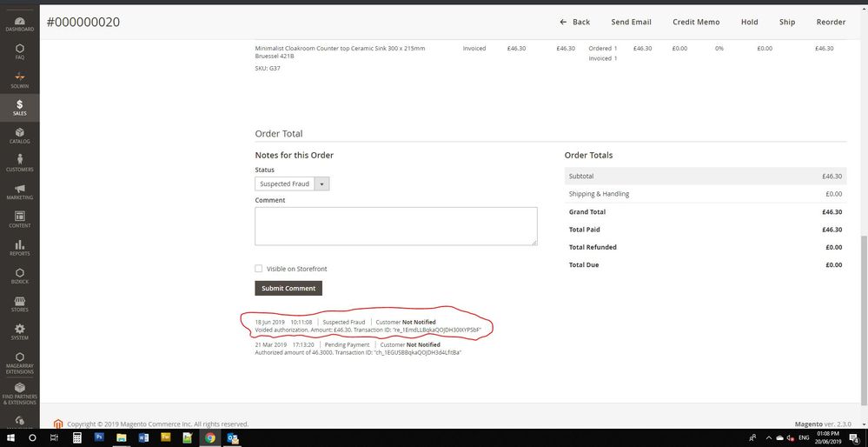Click inside the Comment text area
The image size is (868, 447).
tap(395, 226)
